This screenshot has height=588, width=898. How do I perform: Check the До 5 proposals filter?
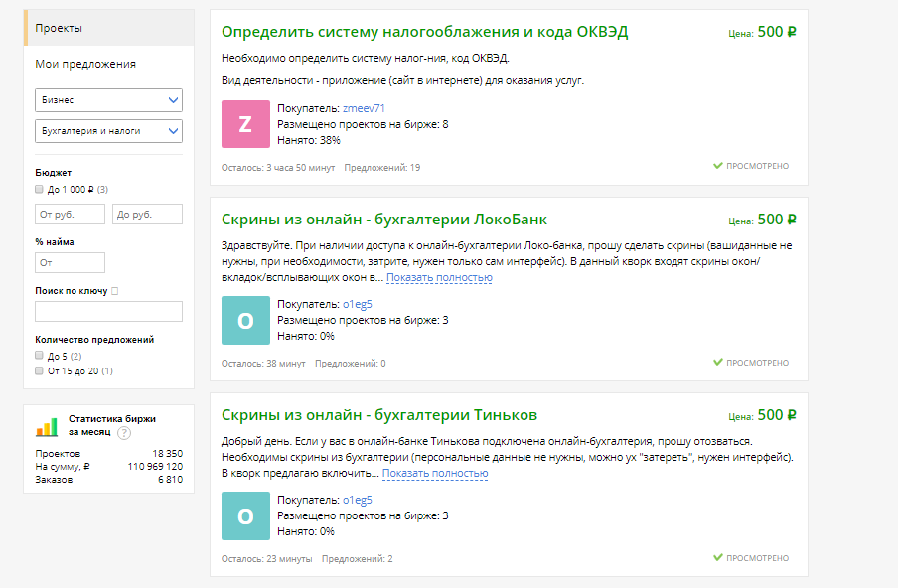pyautogui.click(x=39, y=355)
